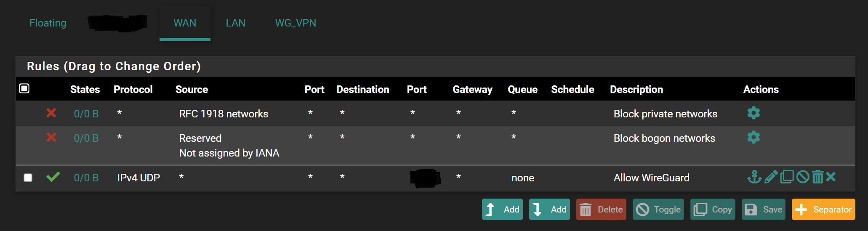Viewport: 868px width, 231px height.
Task: Go to the WG_VPN tab
Action: point(296,23)
